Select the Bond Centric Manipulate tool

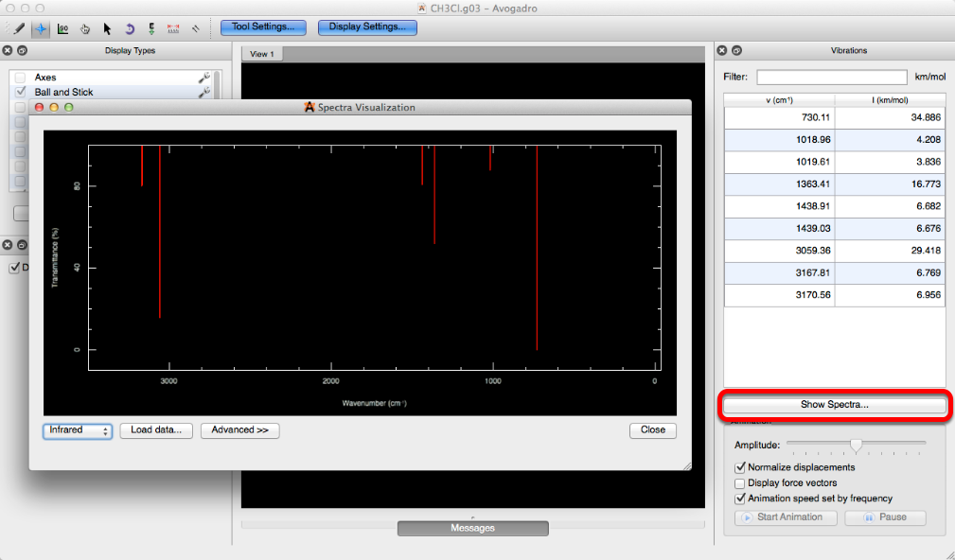click(62, 28)
